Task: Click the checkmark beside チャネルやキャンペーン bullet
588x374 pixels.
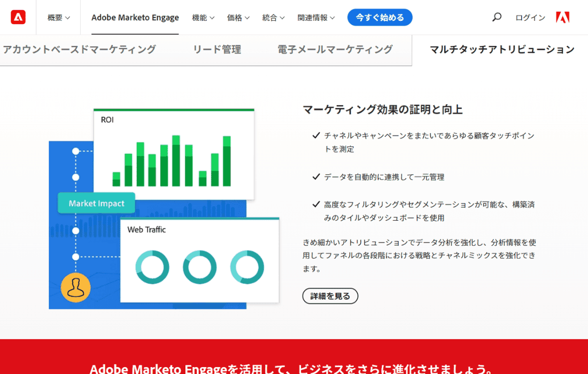Action: [x=316, y=135]
